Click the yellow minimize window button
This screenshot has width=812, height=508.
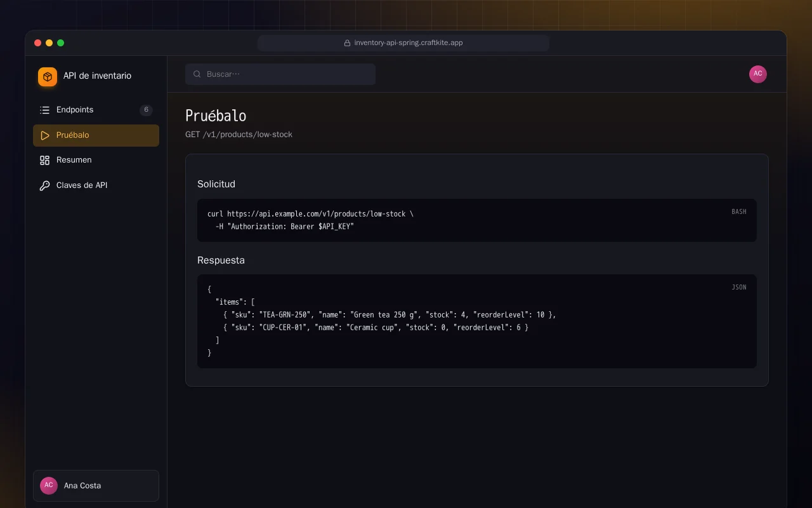tap(49, 43)
